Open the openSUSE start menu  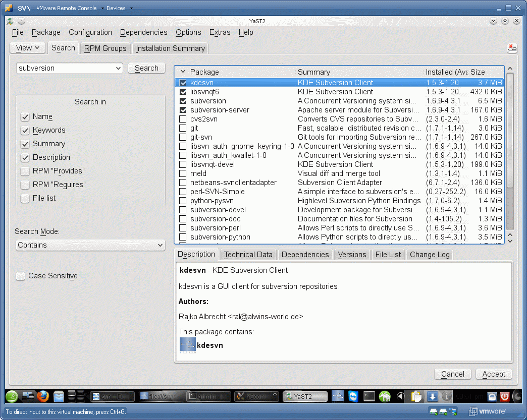(x=12, y=396)
